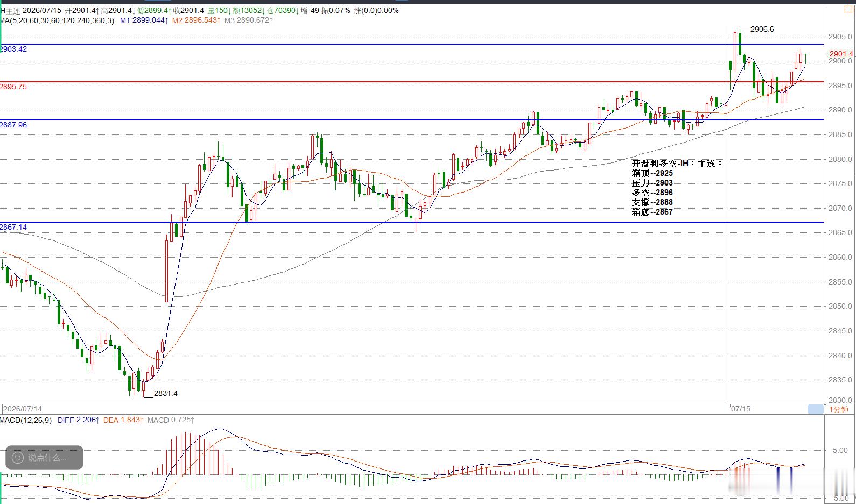Open the 1分钟 timeframe selector
The image size is (856, 504).
tap(838, 409)
